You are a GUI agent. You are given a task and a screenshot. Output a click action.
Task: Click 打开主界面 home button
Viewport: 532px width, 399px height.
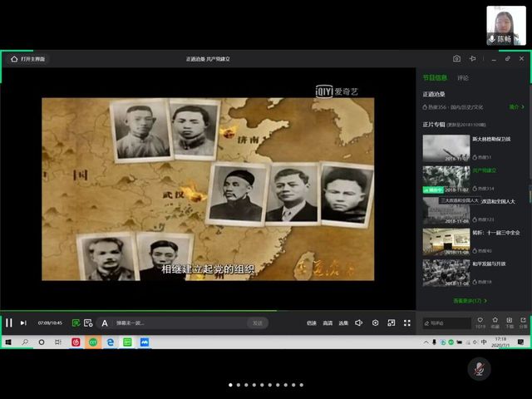click(x=28, y=59)
